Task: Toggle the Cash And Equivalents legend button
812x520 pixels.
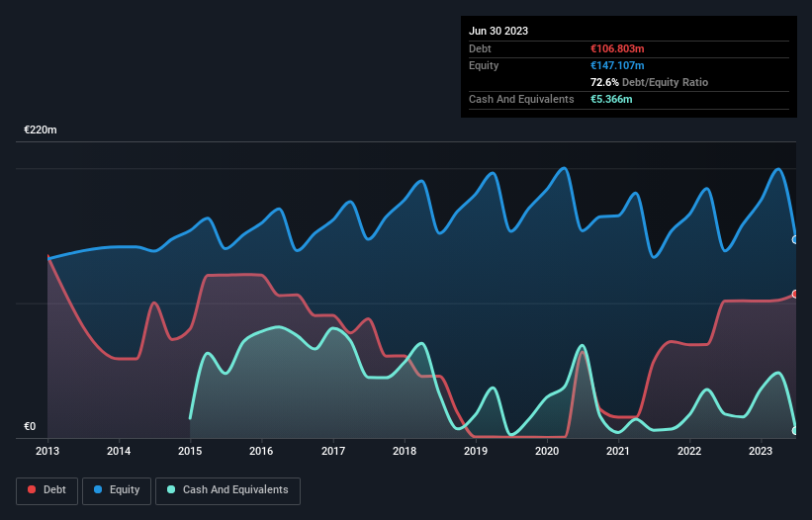Action: pos(227,490)
